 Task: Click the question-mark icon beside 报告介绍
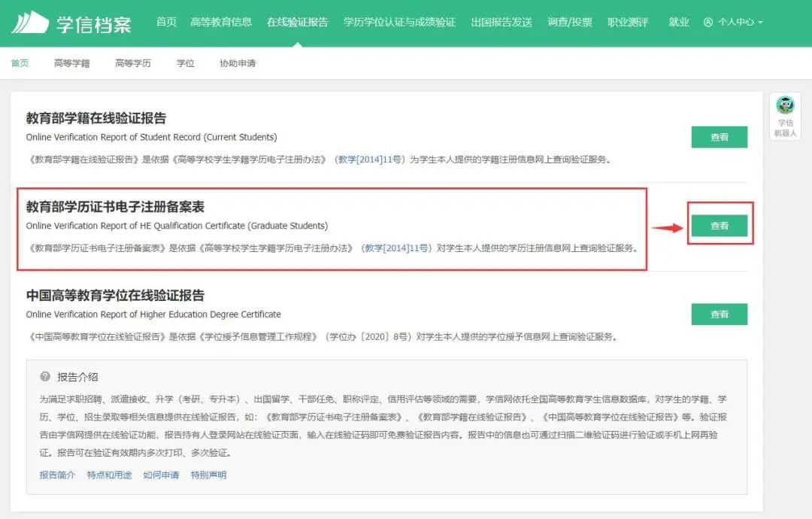pyautogui.click(x=45, y=377)
